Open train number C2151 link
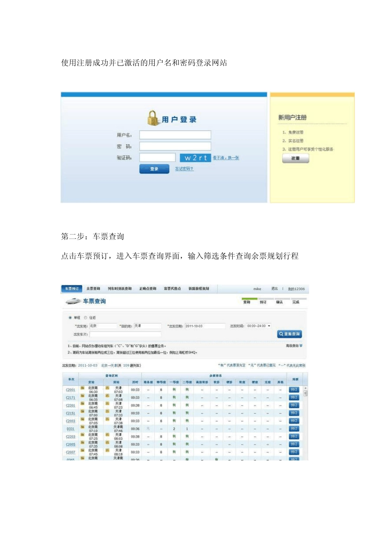Viewport: 392px width, 555px height. (x=71, y=413)
